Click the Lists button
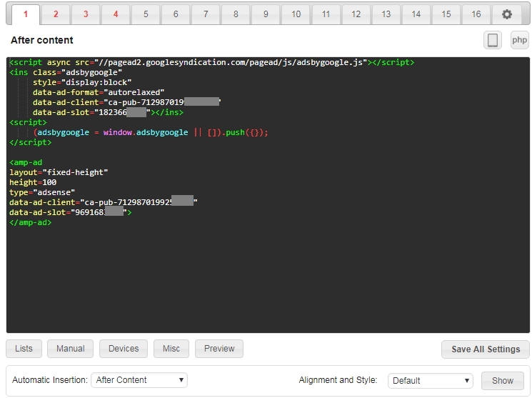 (24, 349)
